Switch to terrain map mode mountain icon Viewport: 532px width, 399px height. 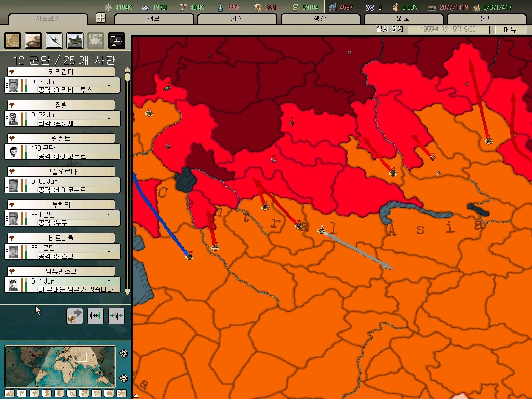9,393
